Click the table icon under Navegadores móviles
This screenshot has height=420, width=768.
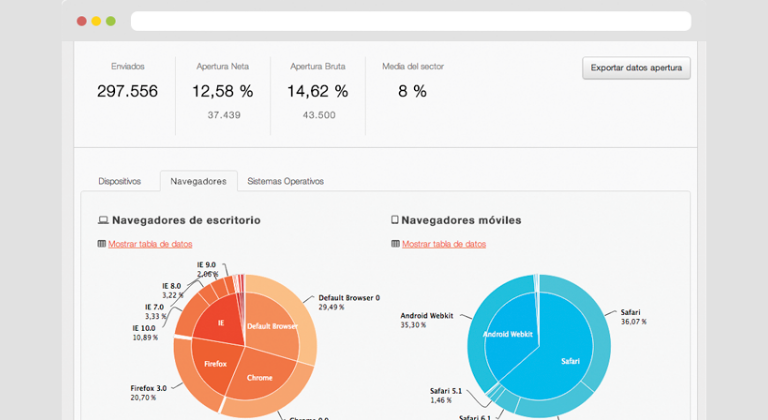394,244
